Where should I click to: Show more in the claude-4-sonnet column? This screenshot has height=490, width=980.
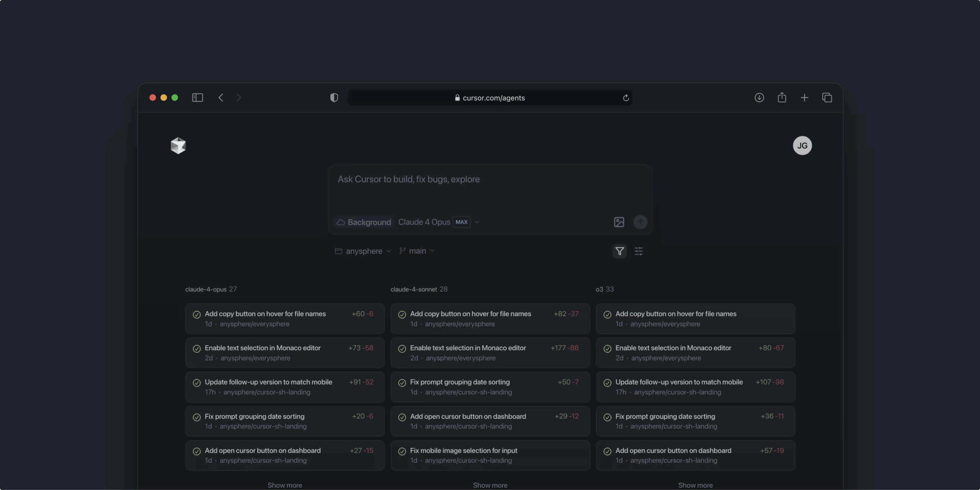pos(490,485)
